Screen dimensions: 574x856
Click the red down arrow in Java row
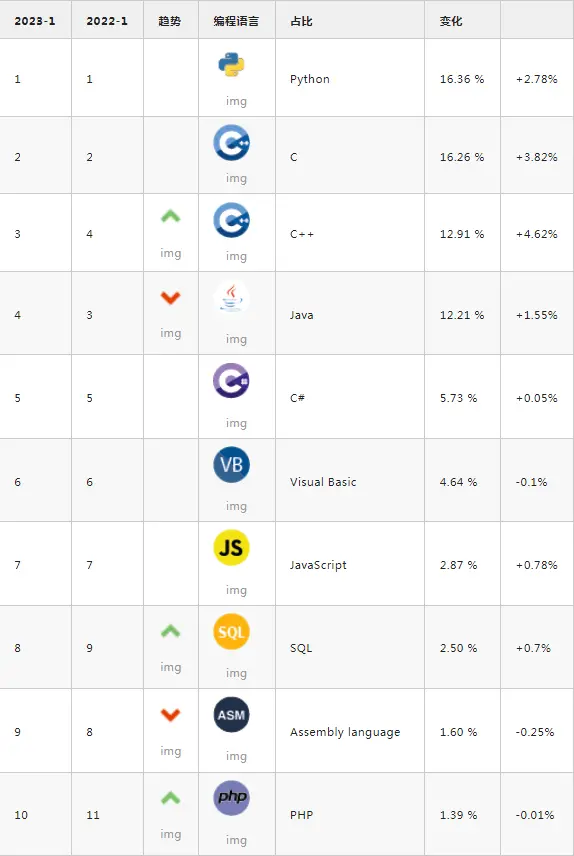pos(170,298)
